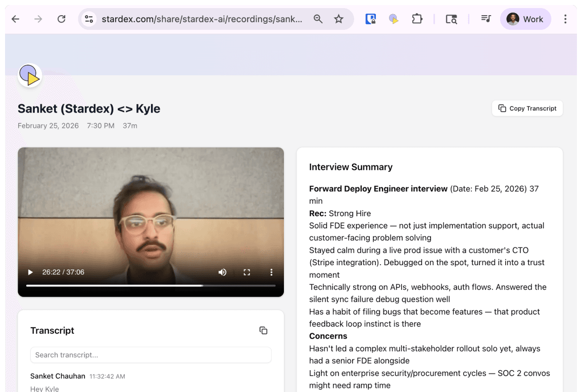Click the 37m duration text
Image resolution: width=582 pixels, height=392 pixels.
coord(130,126)
